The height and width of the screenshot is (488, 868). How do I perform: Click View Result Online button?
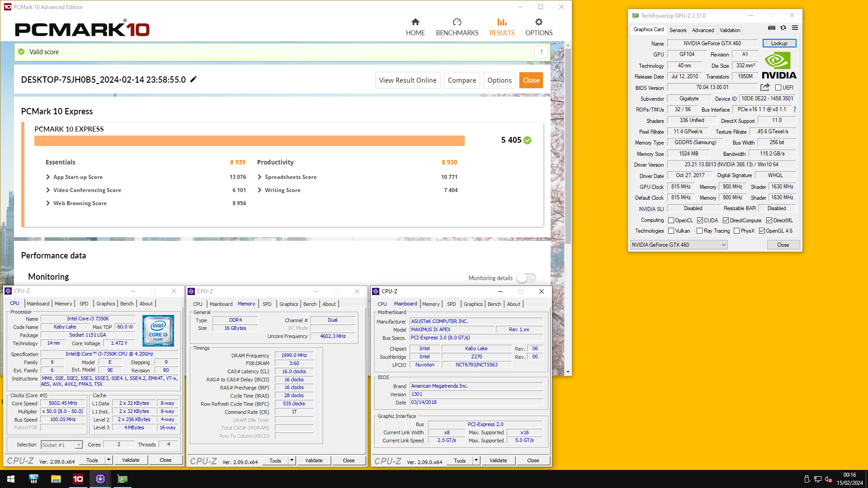[x=408, y=80]
